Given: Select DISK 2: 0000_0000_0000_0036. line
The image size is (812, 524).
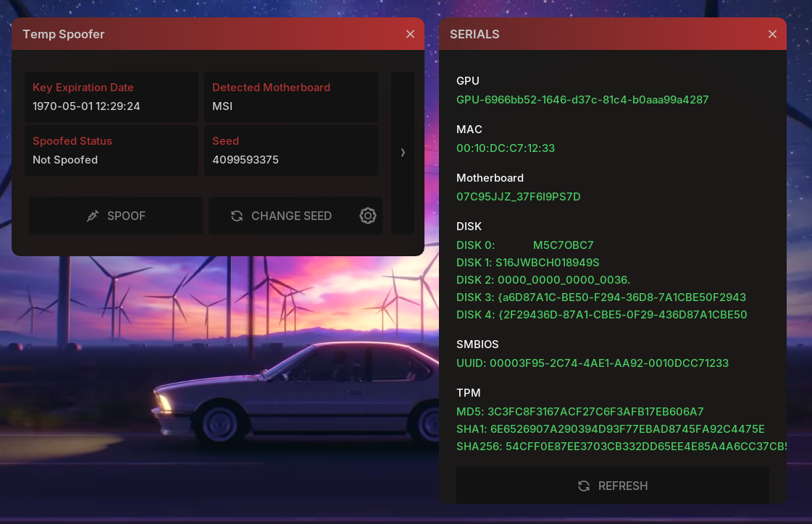Looking at the screenshot, I should [x=543, y=280].
